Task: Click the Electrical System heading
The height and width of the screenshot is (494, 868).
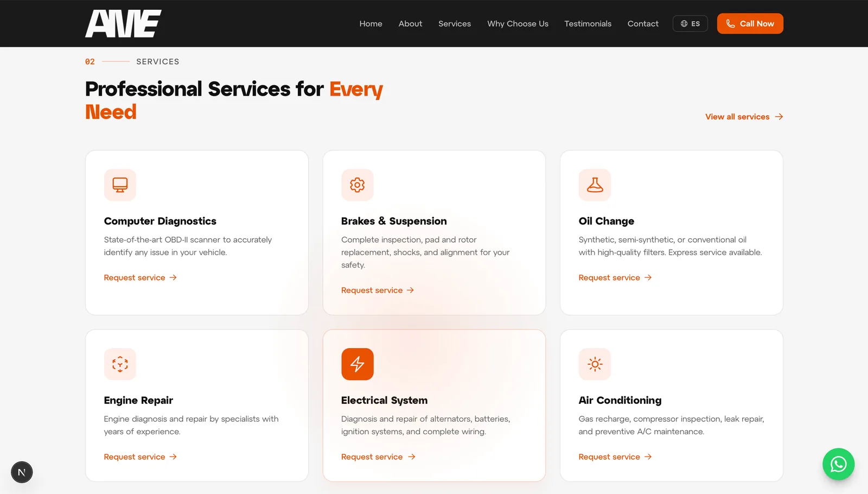Action: pos(384,400)
